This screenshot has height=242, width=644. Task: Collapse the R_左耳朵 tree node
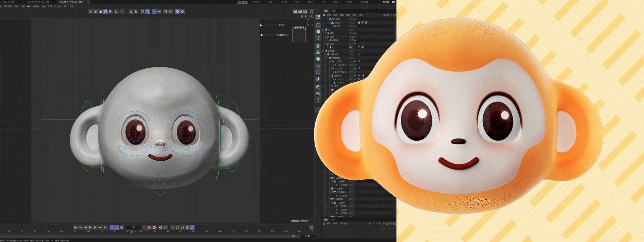click(329, 69)
